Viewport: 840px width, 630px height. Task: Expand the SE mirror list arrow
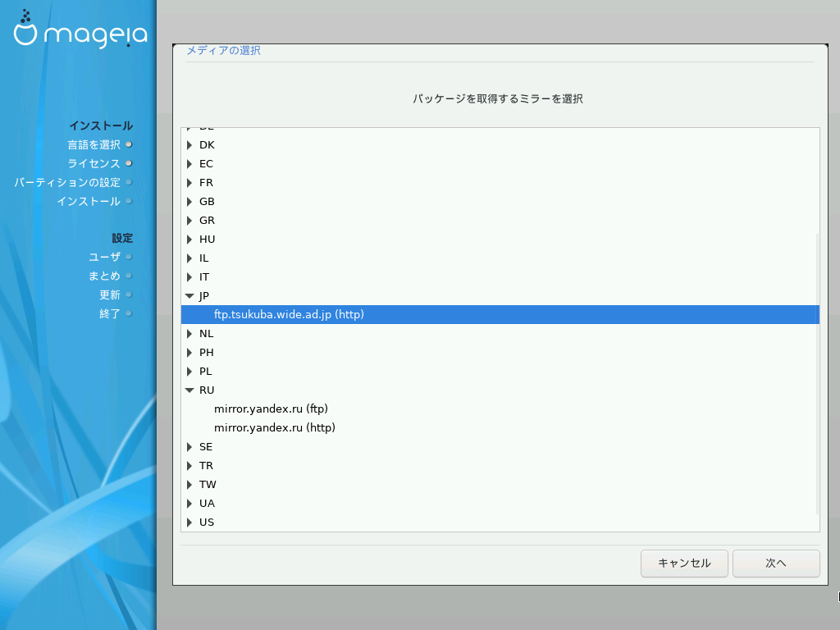click(x=189, y=447)
